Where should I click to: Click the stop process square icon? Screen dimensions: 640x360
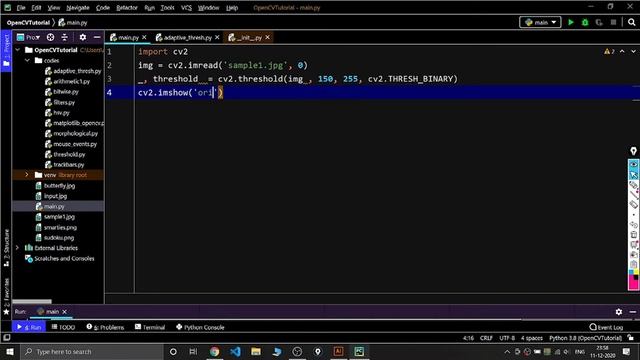(x=613, y=22)
